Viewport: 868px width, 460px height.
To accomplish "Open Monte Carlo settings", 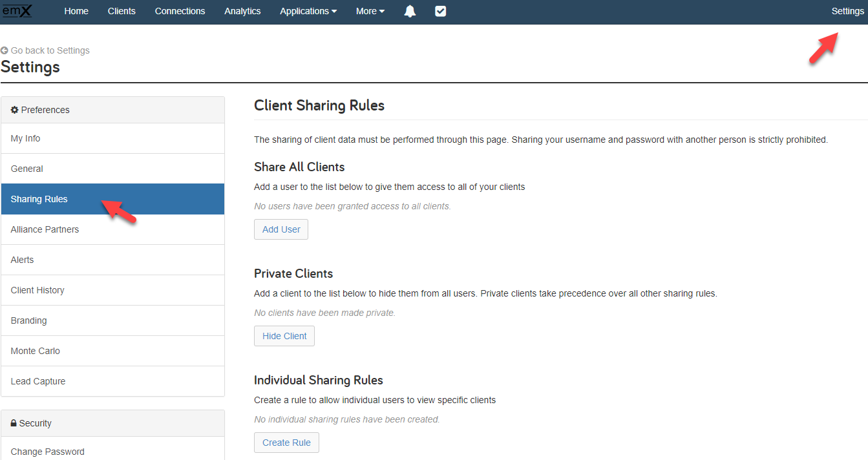I will pyautogui.click(x=112, y=351).
